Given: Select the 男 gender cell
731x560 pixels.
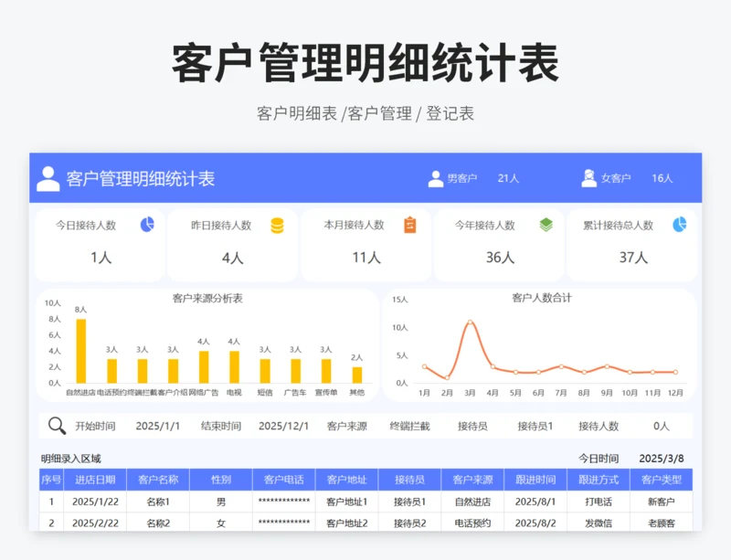Looking at the screenshot, I should click(x=221, y=502).
